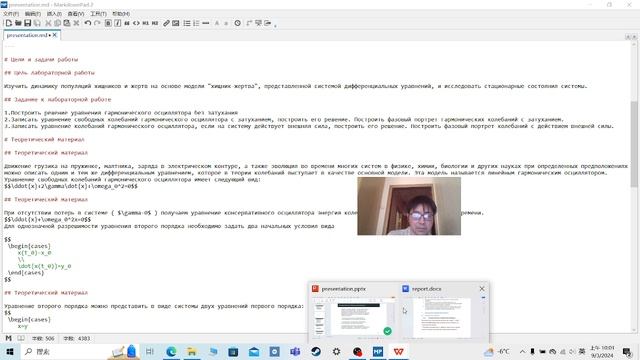The image size is (640, 360).
Task: Apply Heading 1 with the H1 icon
Action: coord(146,23)
